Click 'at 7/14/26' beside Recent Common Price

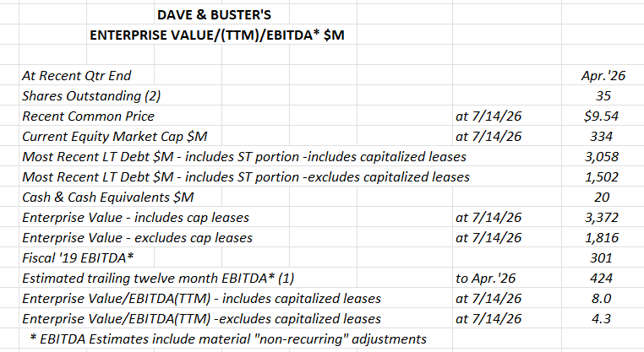click(488, 116)
